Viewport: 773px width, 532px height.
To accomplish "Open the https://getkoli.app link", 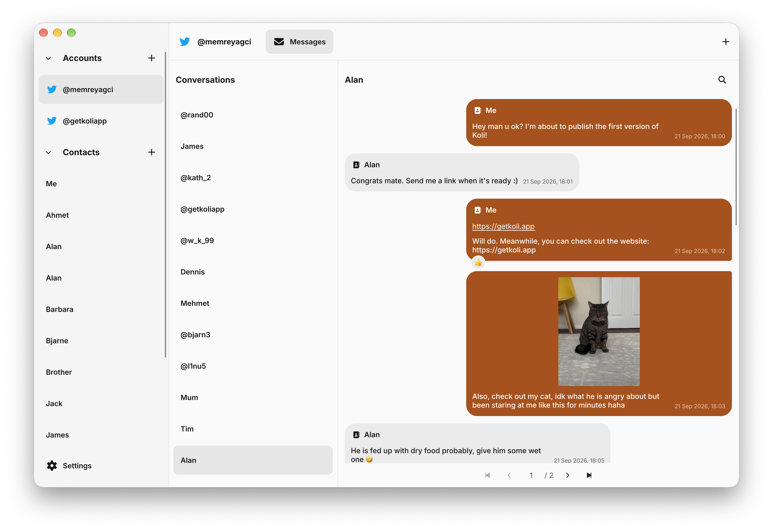I will coord(503,226).
